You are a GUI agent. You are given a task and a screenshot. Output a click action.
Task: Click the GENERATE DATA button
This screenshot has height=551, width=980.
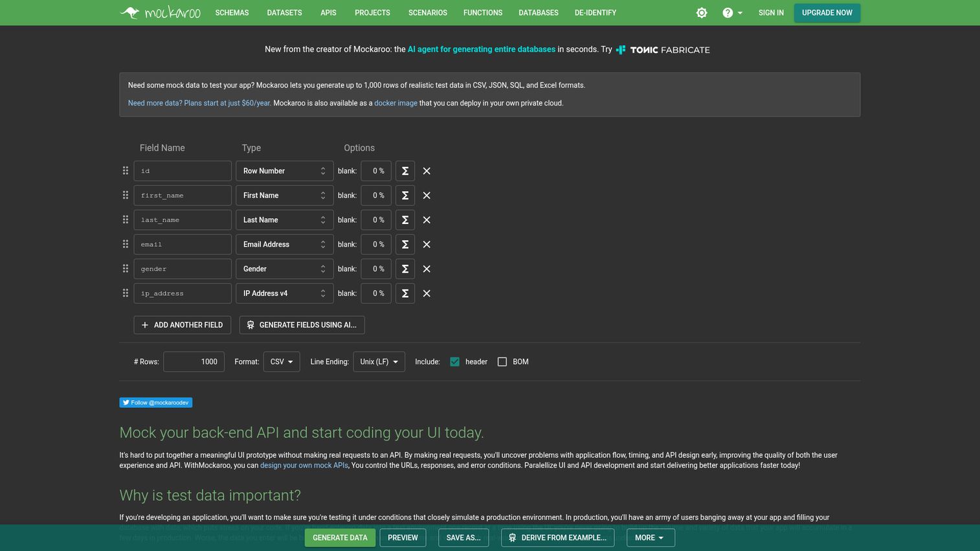coord(340,538)
